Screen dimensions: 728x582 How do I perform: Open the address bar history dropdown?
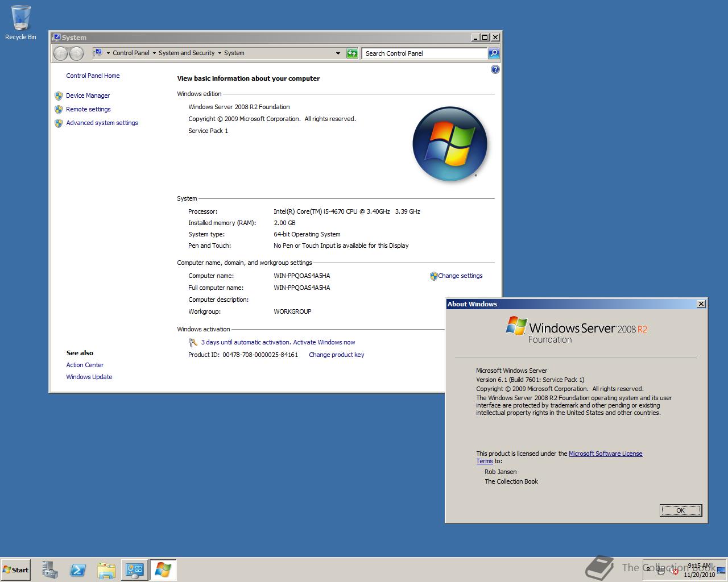(338, 53)
